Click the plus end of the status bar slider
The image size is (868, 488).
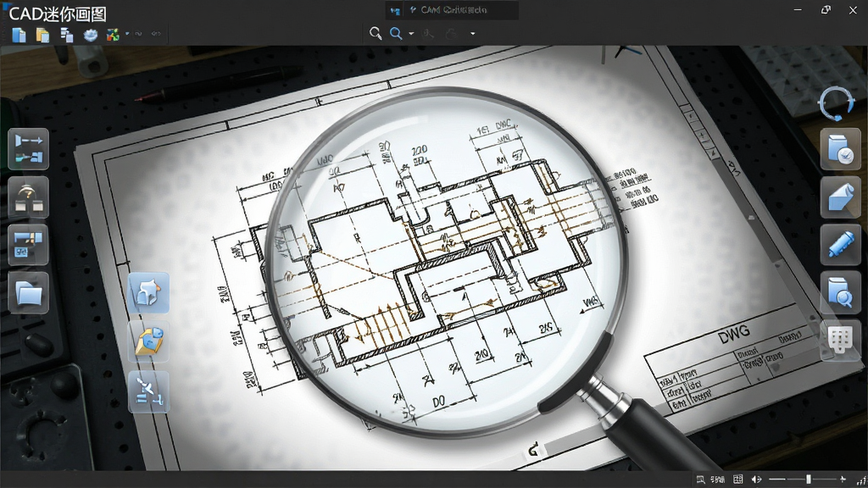(843, 480)
